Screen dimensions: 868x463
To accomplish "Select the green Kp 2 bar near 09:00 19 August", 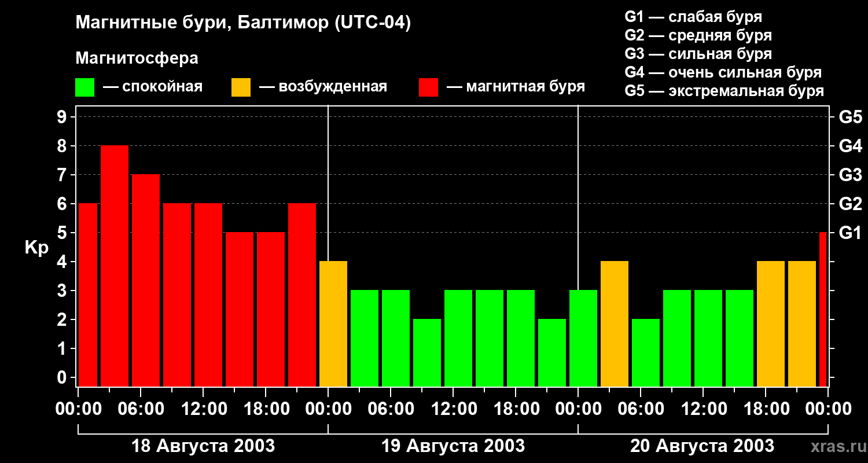I will click(427, 352).
